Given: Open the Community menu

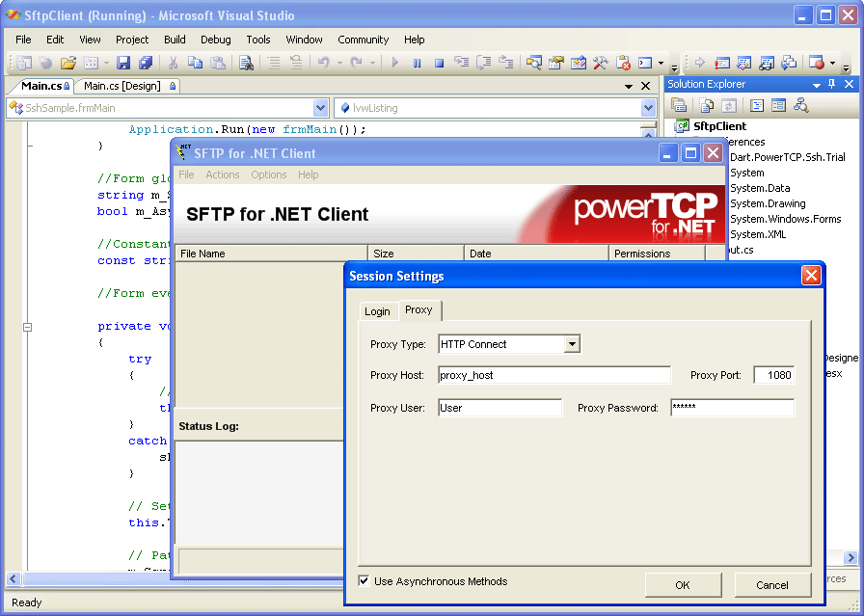Looking at the screenshot, I should (364, 40).
